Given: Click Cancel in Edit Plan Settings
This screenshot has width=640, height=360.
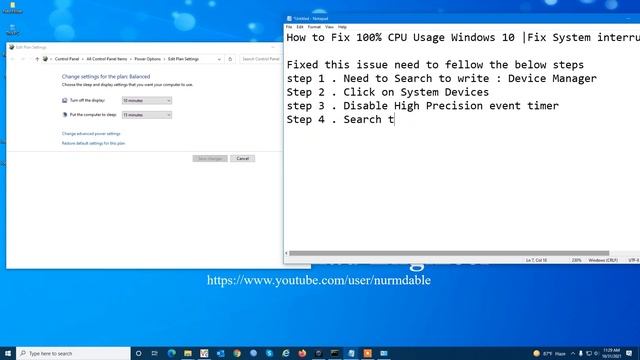Looking at the screenshot, I should 242,158.
